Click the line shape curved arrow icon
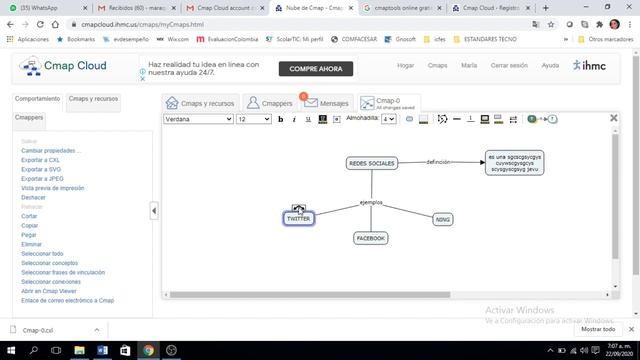This screenshot has height=360, width=640. click(x=442, y=119)
